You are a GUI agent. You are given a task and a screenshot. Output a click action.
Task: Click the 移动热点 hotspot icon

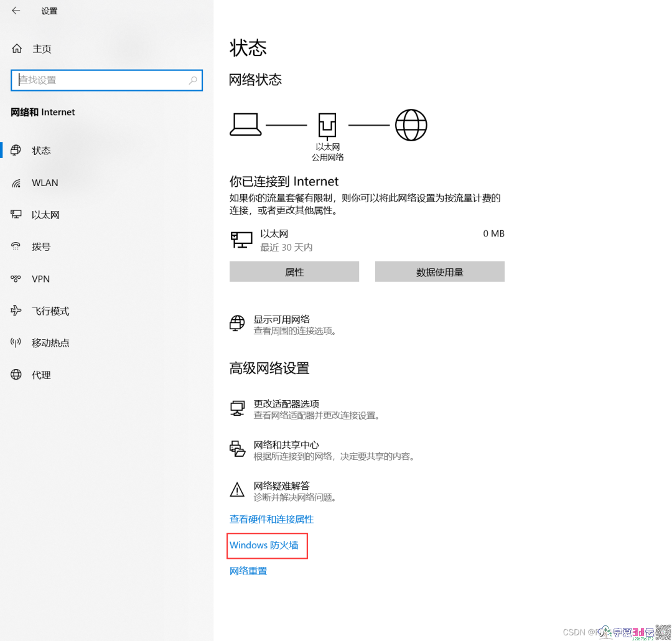click(16, 342)
